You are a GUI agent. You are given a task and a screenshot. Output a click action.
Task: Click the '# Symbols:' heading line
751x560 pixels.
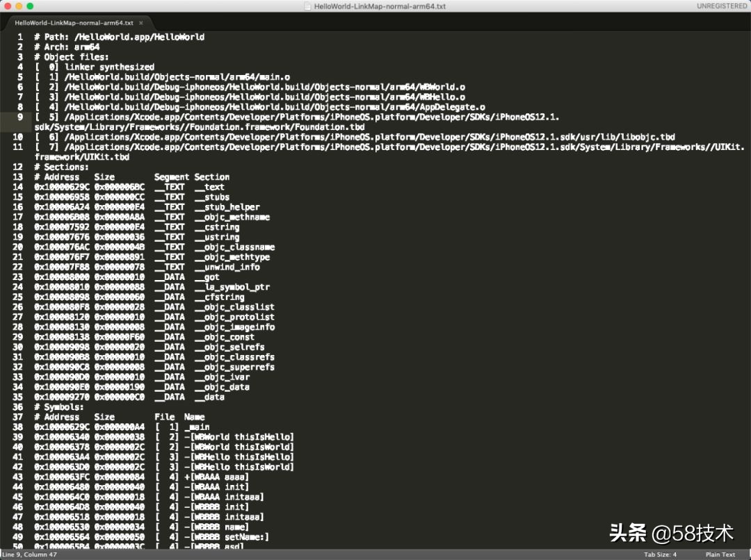pos(59,407)
